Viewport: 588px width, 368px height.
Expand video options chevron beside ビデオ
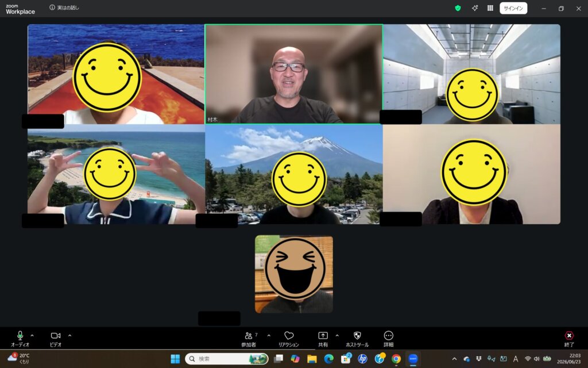click(69, 336)
